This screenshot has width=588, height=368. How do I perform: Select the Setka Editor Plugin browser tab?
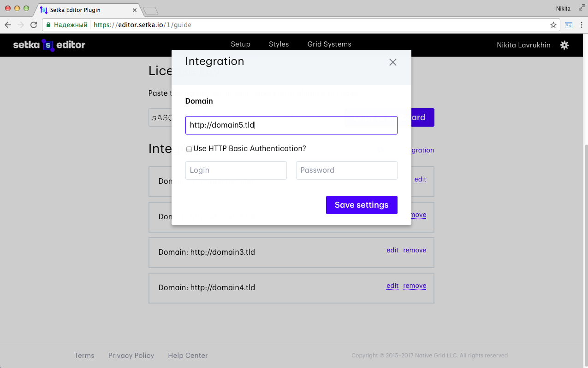[88, 10]
